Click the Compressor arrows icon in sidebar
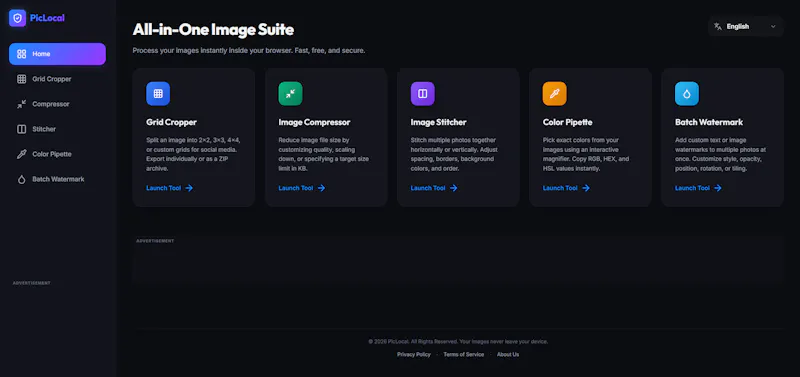The height and width of the screenshot is (377, 800). [x=21, y=104]
